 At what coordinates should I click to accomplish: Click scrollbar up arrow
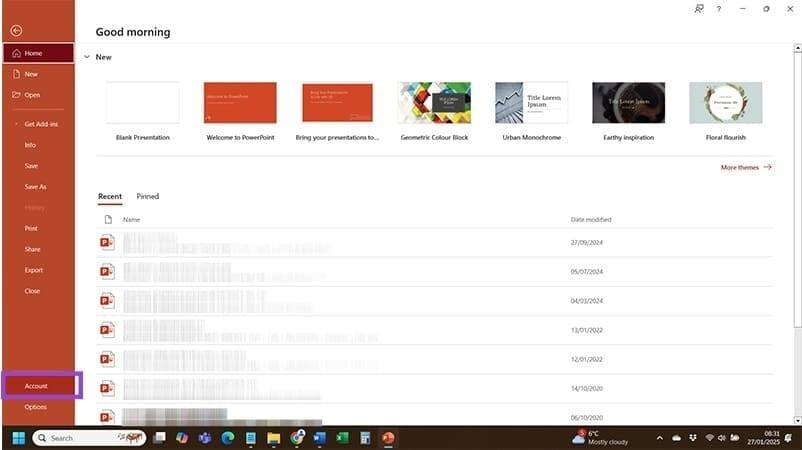(797, 48)
